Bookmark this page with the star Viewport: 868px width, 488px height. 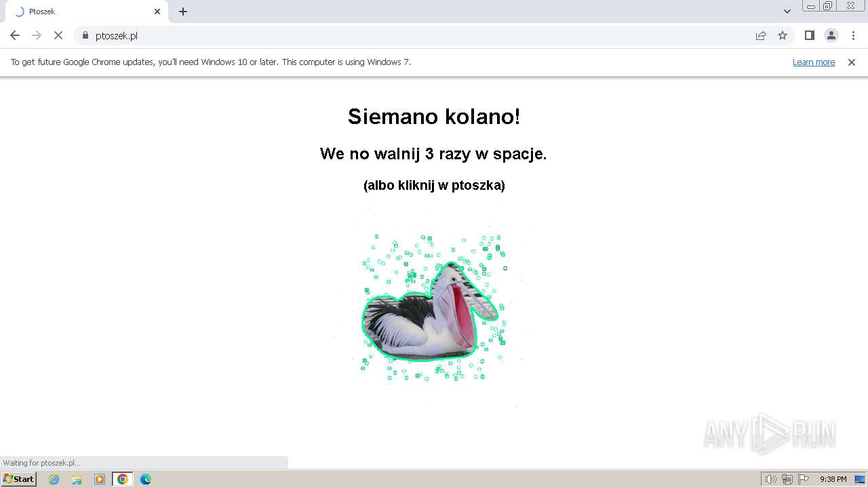(x=783, y=35)
